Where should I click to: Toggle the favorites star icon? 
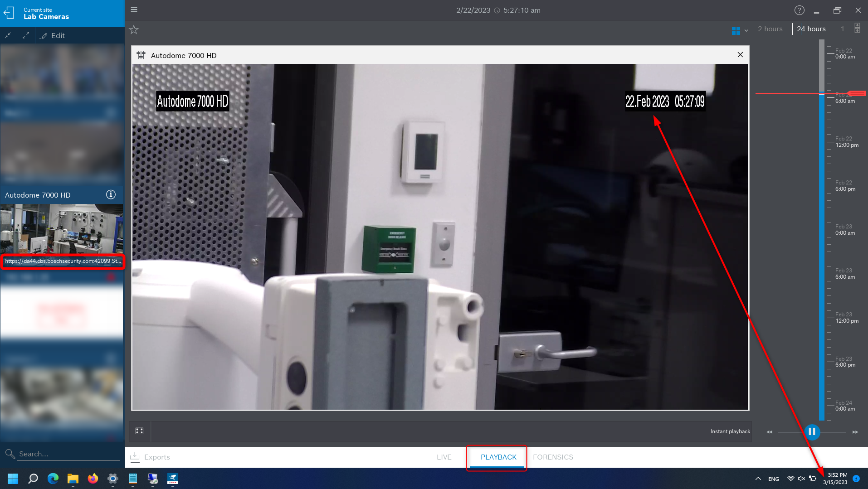coord(134,30)
